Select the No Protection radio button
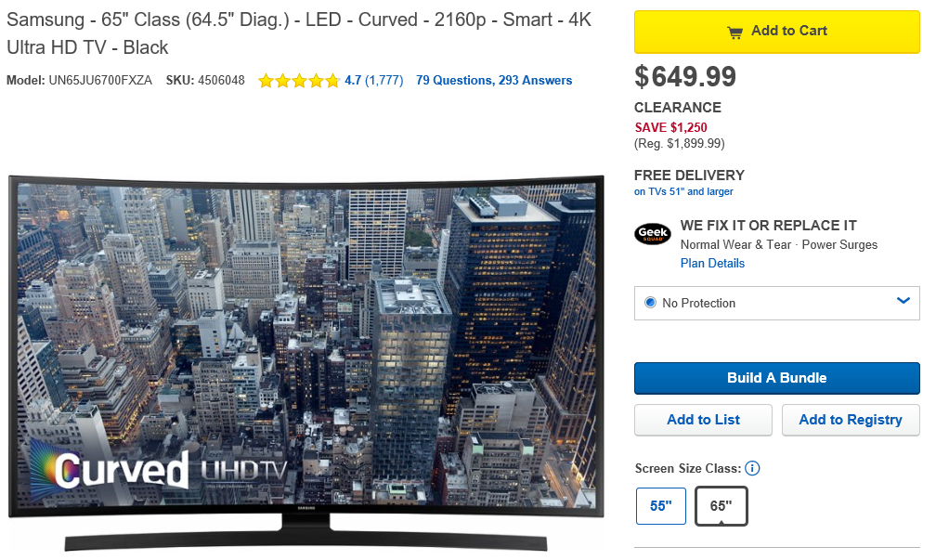 pos(650,303)
